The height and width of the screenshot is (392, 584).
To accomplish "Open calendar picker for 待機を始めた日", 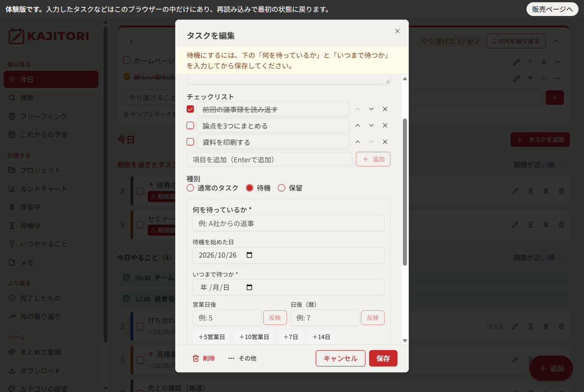I will [249, 255].
